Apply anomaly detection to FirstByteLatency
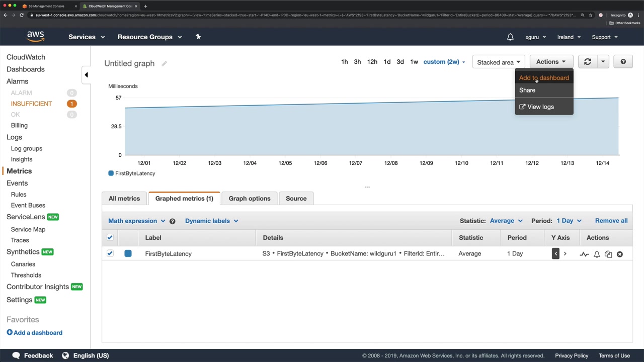 tap(584, 254)
